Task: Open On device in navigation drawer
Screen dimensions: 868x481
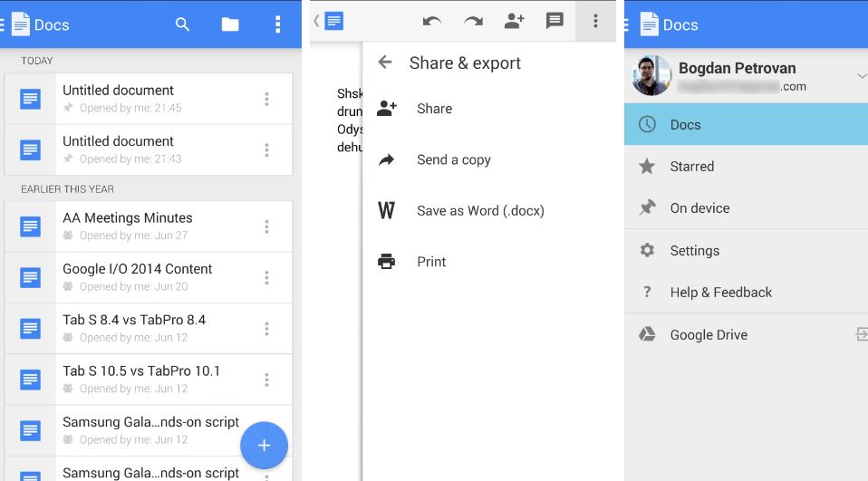Action: [x=747, y=208]
